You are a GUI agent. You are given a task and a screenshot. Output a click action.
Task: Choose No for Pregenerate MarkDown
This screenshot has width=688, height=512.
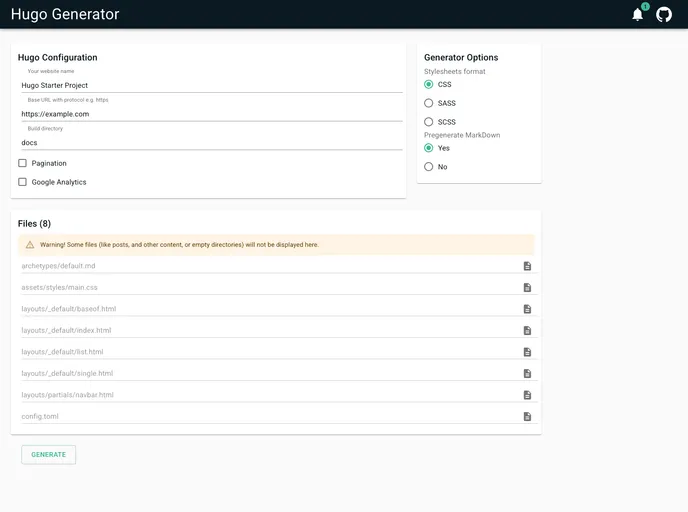tap(429, 167)
